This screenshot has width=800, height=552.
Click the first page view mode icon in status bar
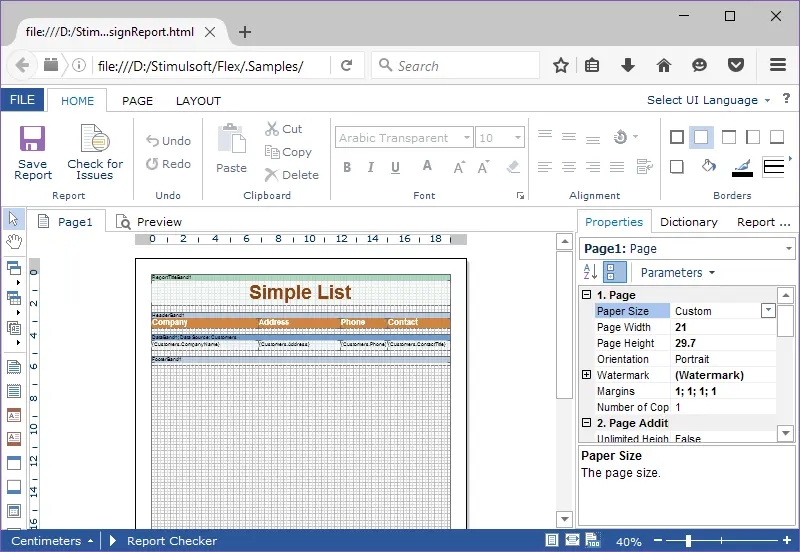[551, 540]
